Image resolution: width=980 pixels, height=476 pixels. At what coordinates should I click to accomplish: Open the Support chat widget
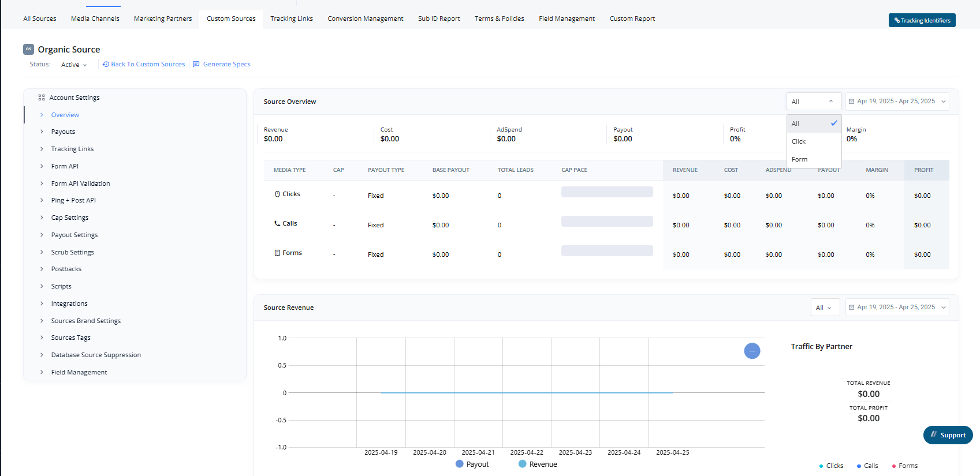click(x=948, y=435)
